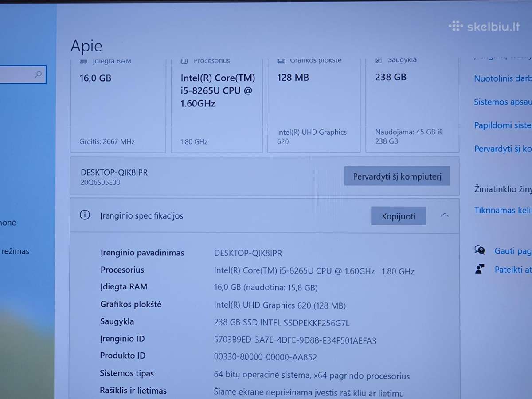Click the Žiniatinklio žinynas heading
Screen dimensions: 532x399
tap(503, 190)
